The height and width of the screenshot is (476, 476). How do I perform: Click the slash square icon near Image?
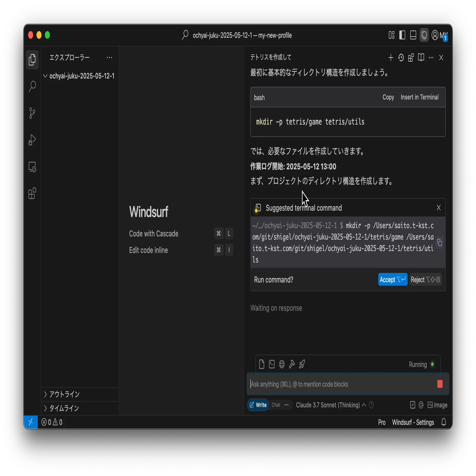point(412,405)
